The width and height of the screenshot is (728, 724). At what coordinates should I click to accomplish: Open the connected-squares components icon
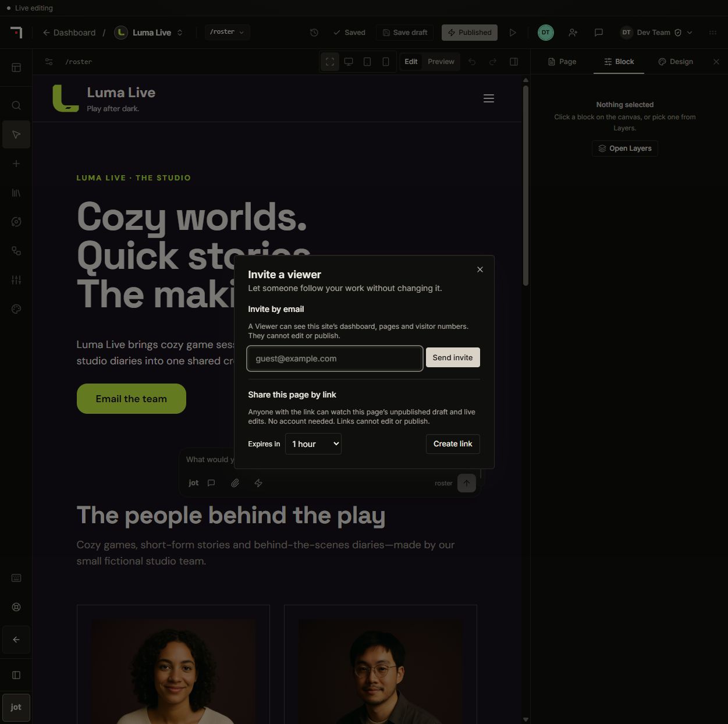tap(16, 251)
